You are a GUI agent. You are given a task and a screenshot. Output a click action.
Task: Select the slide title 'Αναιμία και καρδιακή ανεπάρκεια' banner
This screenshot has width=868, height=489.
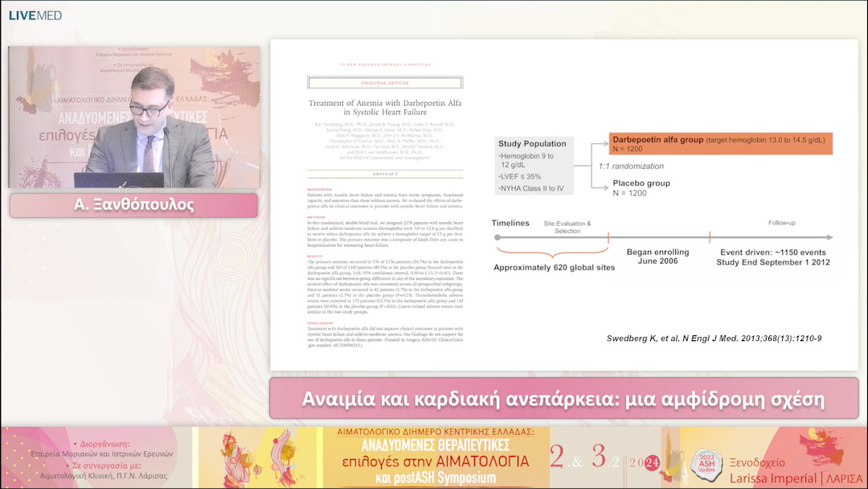[x=563, y=399]
